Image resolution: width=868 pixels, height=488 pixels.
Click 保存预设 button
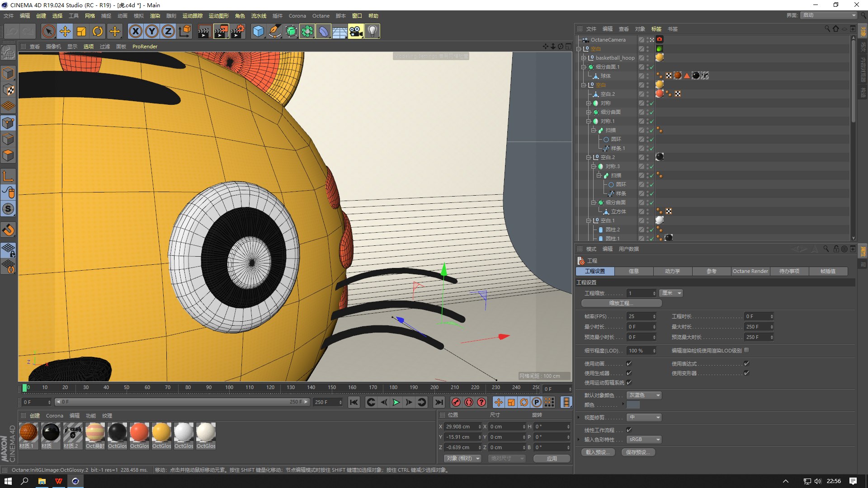(638, 452)
